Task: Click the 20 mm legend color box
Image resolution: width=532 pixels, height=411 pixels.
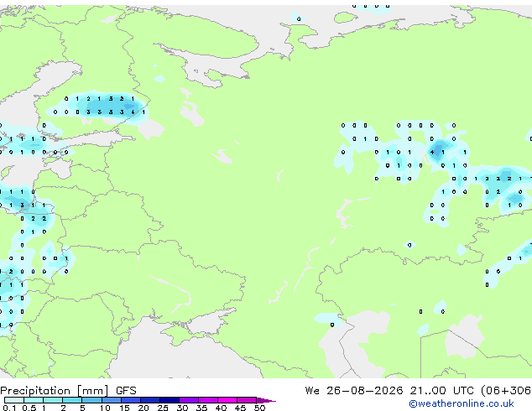Action: tap(150, 400)
